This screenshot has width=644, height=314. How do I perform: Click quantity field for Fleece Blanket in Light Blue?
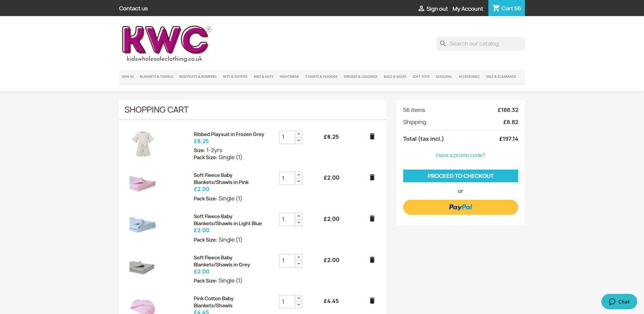287,219
